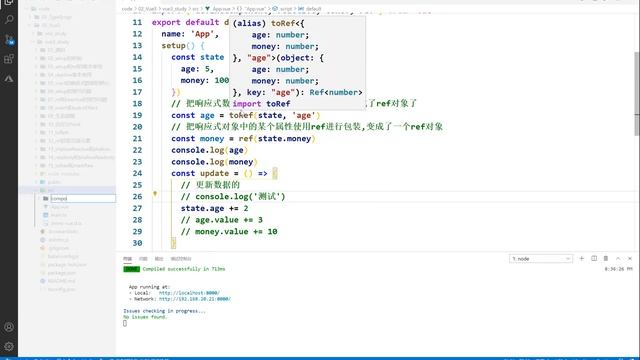The height and width of the screenshot is (360, 640).
Task: Close the terminal panel
Action: pos(630,258)
